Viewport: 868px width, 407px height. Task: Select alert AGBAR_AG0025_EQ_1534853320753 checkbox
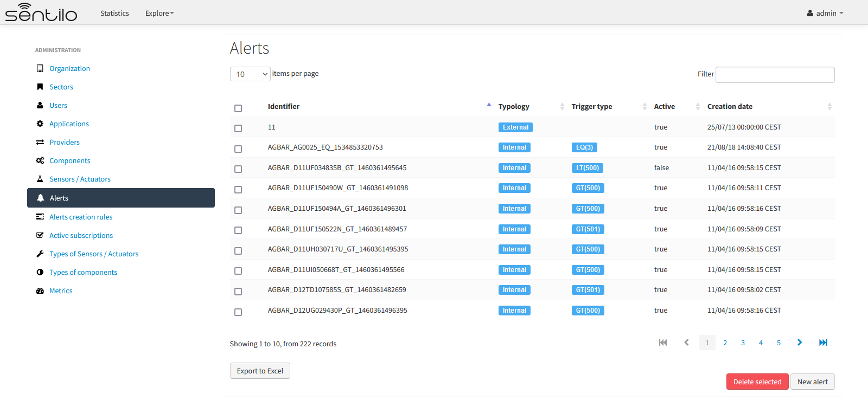tap(238, 149)
